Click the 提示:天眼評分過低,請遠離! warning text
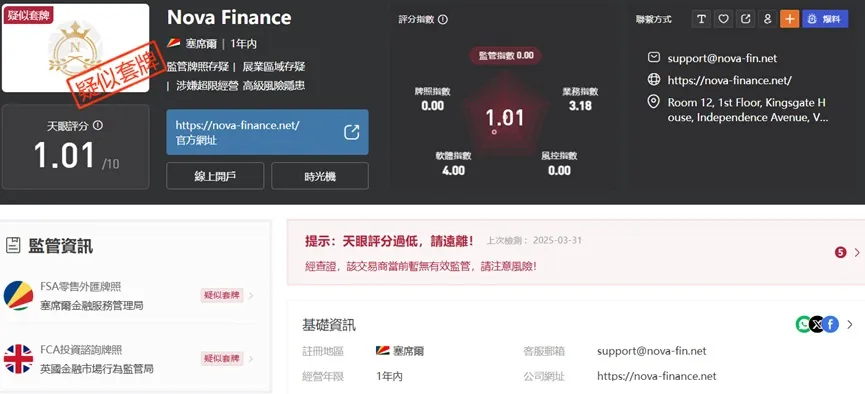The width and height of the screenshot is (865, 394). (389, 241)
